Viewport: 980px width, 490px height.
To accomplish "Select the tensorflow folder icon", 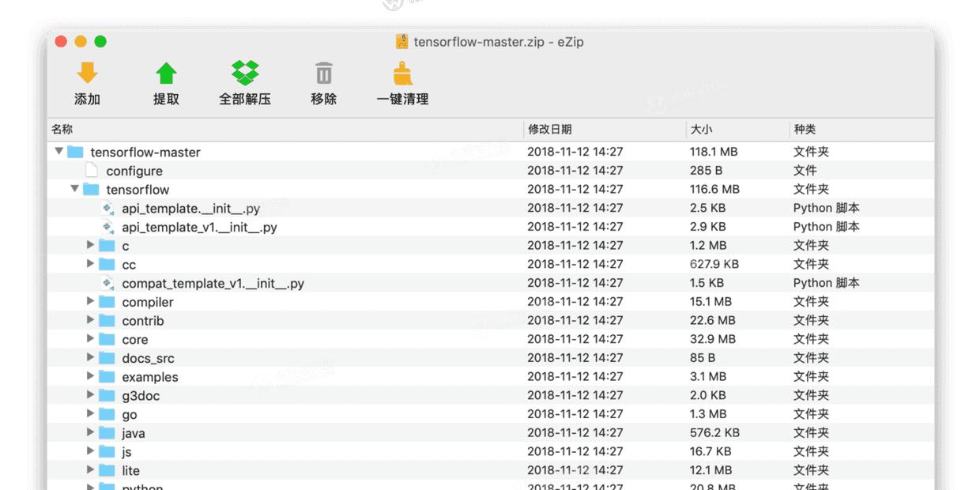I will point(91,189).
